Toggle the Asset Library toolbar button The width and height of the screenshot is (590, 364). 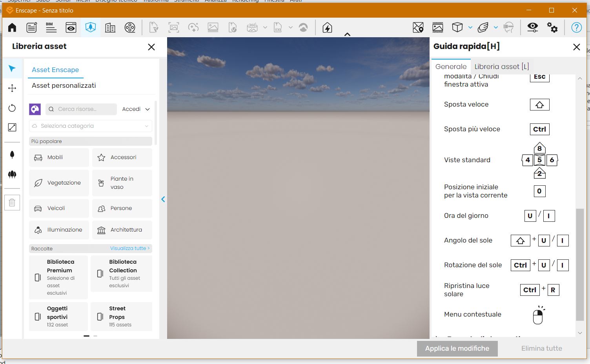pos(91,27)
